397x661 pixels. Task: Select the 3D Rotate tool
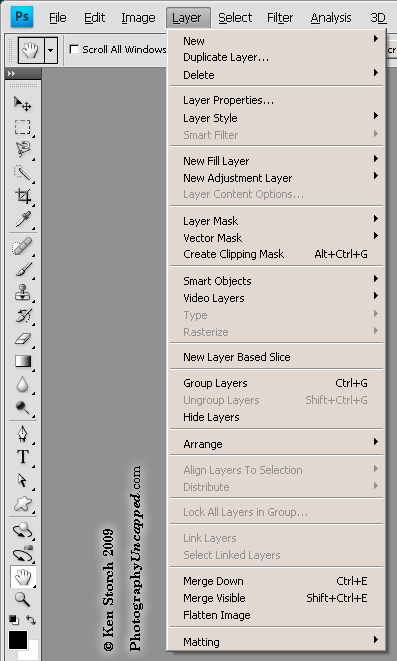point(22,531)
